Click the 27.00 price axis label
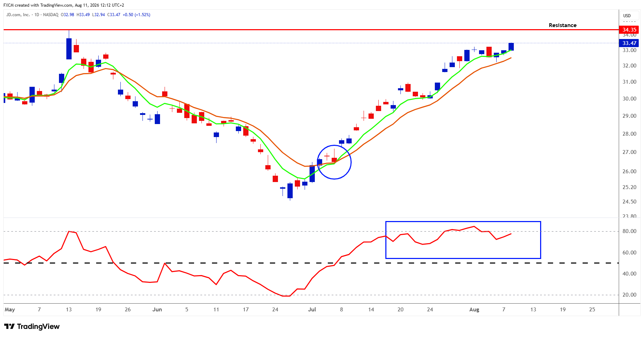The width and height of the screenshot is (644, 337). click(x=629, y=152)
